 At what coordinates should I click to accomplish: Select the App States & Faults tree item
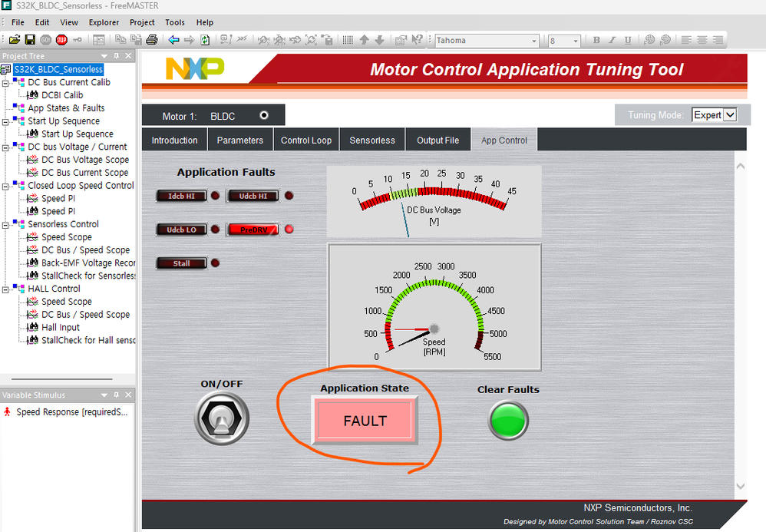(66, 108)
